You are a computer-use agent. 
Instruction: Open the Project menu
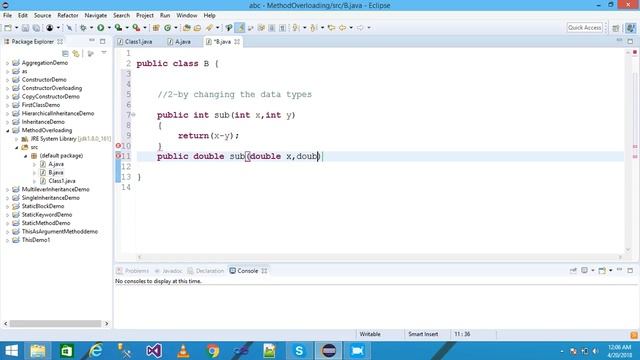click(x=144, y=16)
